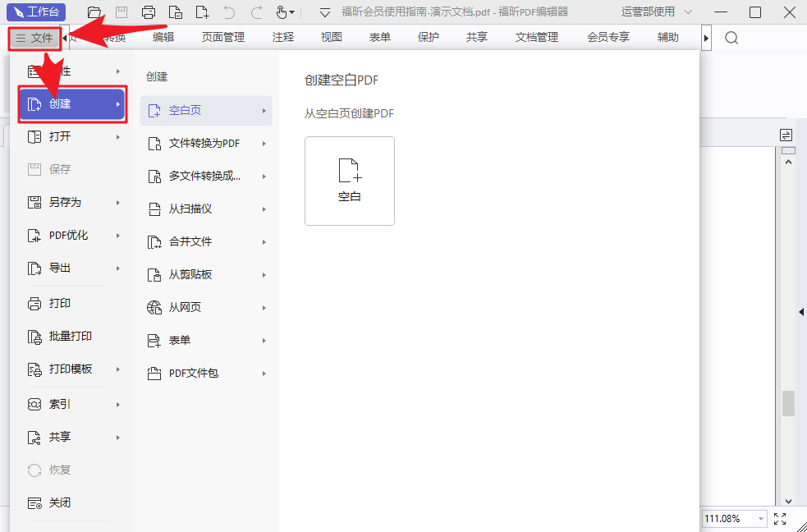Screen dimensions: 807x532
Task: Create a new page with the page-plus icon
Action: click(201, 11)
